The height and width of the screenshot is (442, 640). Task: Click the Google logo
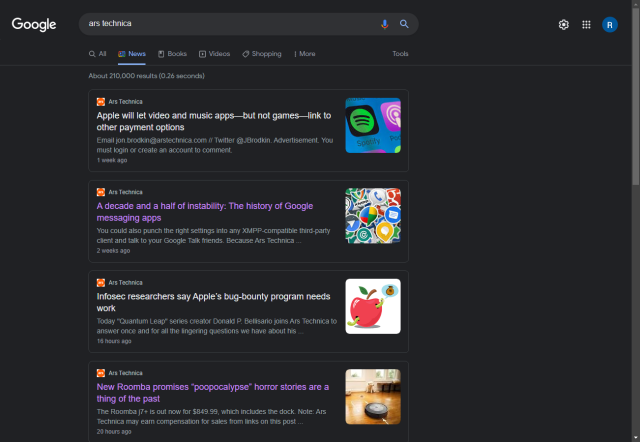(34, 24)
